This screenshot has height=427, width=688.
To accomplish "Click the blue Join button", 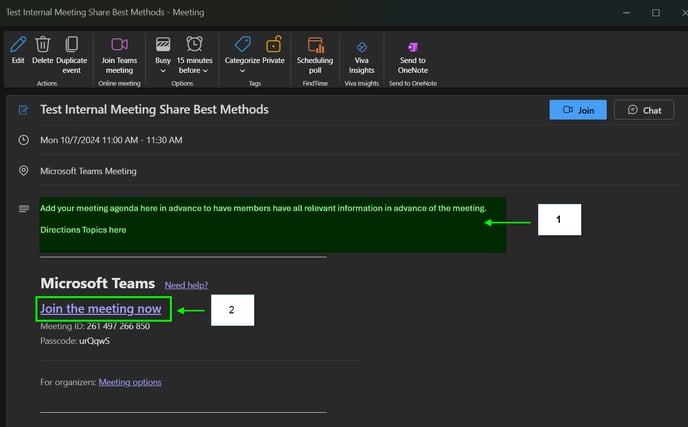I will tap(578, 110).
